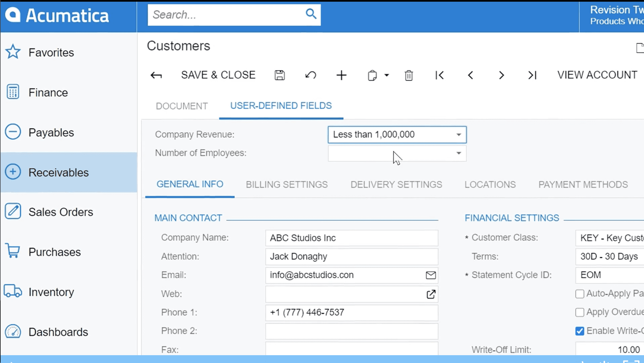Check the Apply Overdue checkbox

580,312
